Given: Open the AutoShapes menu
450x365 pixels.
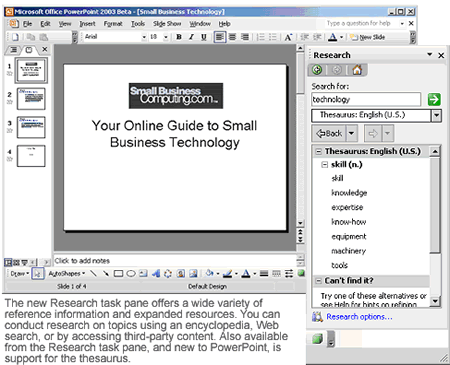Looking at the screenshot, I should point(67,274).
